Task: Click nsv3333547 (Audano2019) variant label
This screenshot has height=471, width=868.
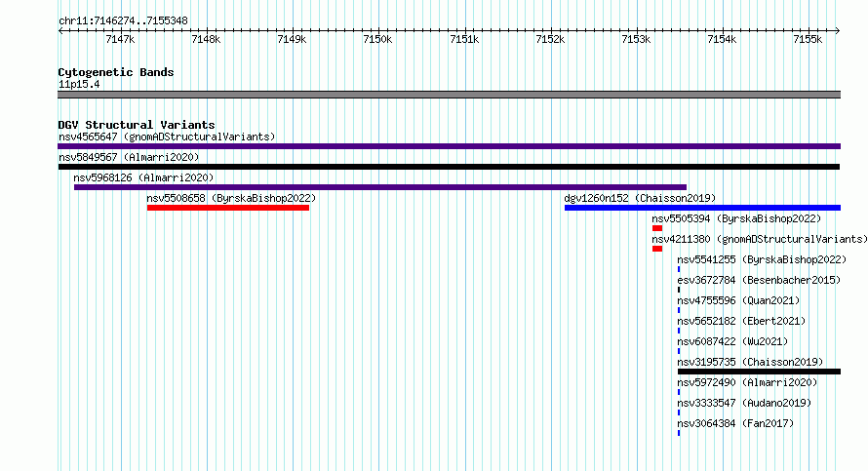Action: coord(744,403)
